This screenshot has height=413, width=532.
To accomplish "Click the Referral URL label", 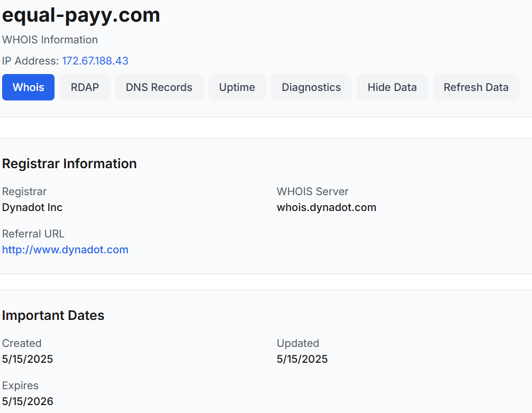I will tap(33, 234).
